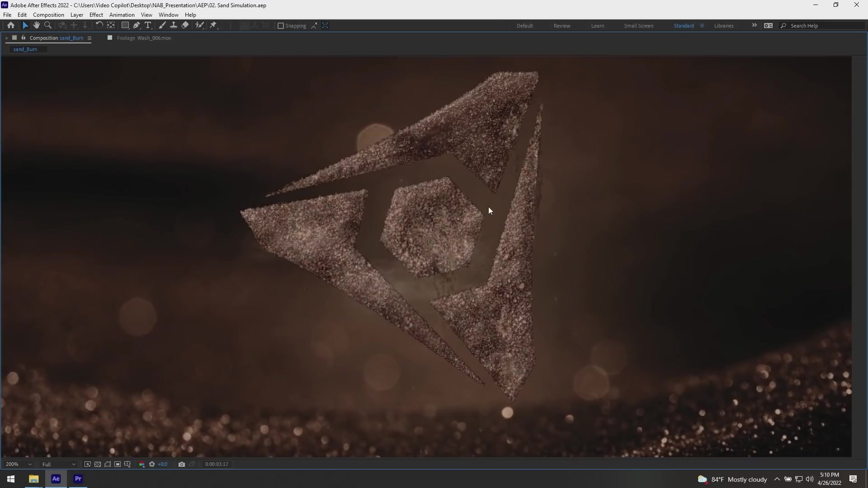Open the Animation menu
This screenshot has height=488, width=868.
(x=122, y=15)
